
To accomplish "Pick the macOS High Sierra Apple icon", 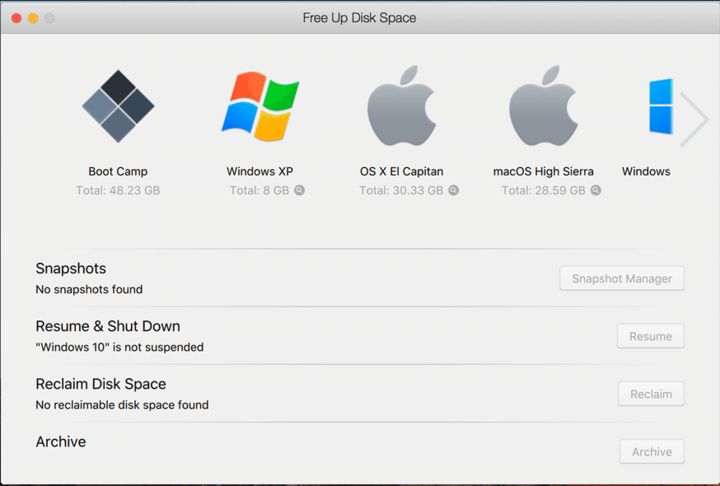I will click(543, 106).
